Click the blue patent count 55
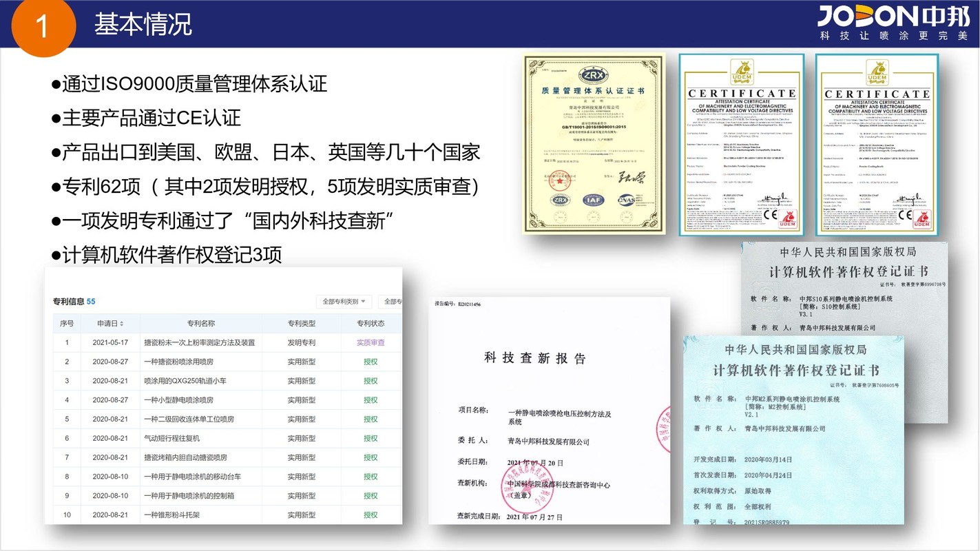 pos(91,302)
